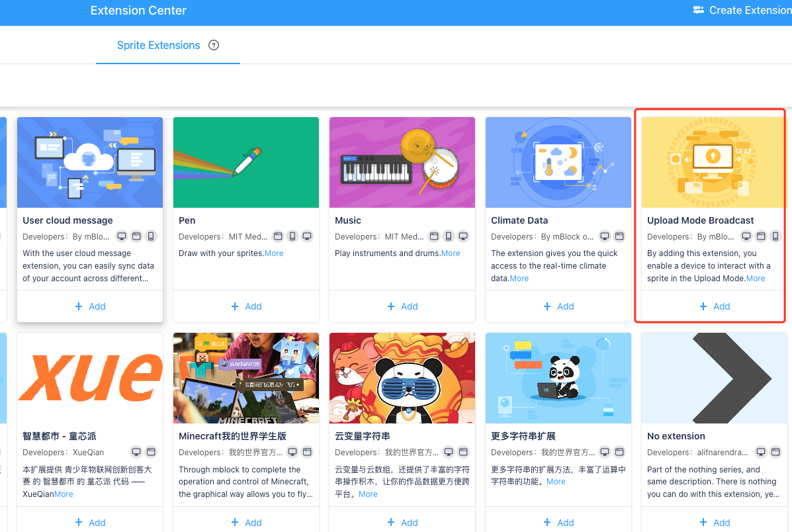Screen dimensions: 792x532
Task: Add the Minecraft我的世界学生版 extension
Action: [246, 522]
